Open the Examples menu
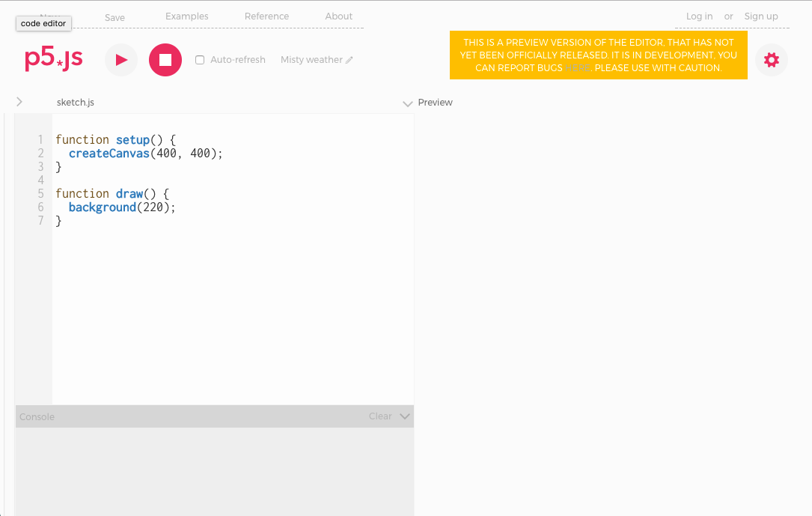This screenshot has width=812, height=516. 186,16
